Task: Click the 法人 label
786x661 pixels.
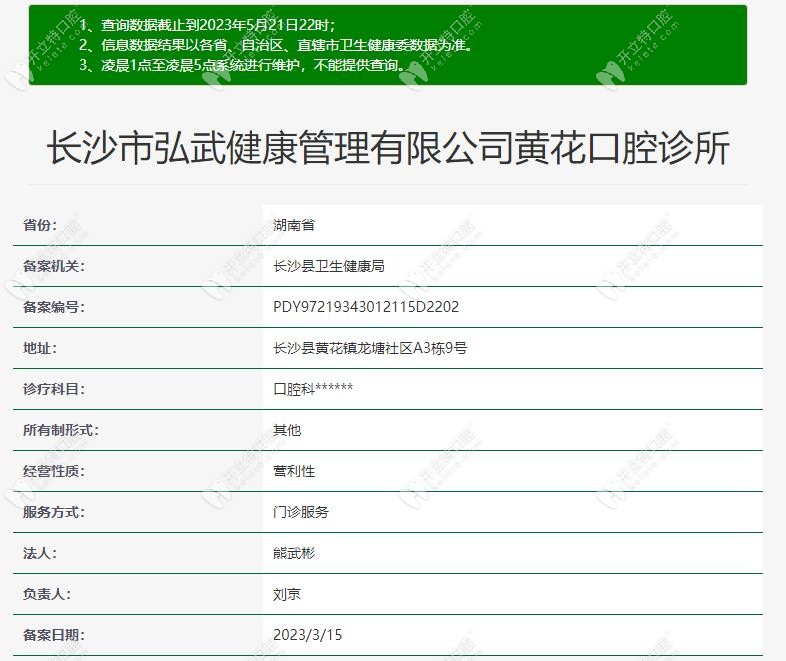Action: [40, 553]
